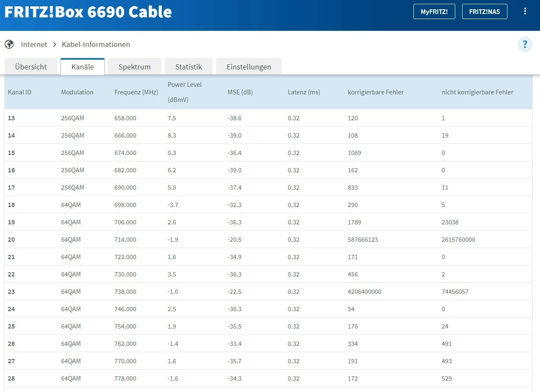Image resolution: width=540 pixels, height=392 pixels.
Task: Click the MSE (dB) column header
Action: 240,92
